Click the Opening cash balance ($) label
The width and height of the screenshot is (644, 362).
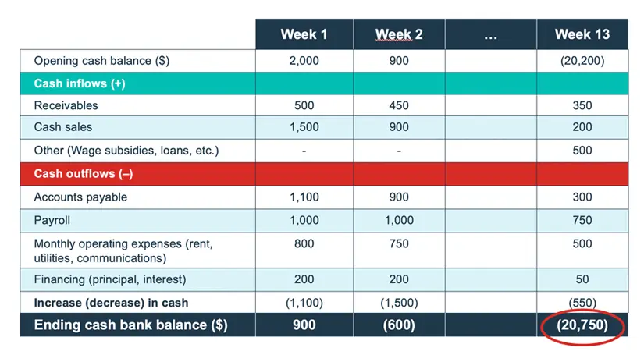click(x=101, y=61)
